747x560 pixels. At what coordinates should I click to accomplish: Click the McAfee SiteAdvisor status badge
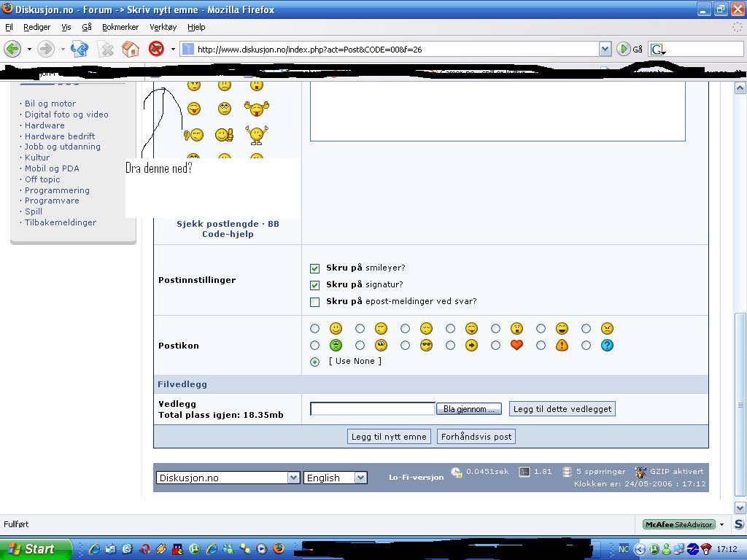tap(679, 524)
